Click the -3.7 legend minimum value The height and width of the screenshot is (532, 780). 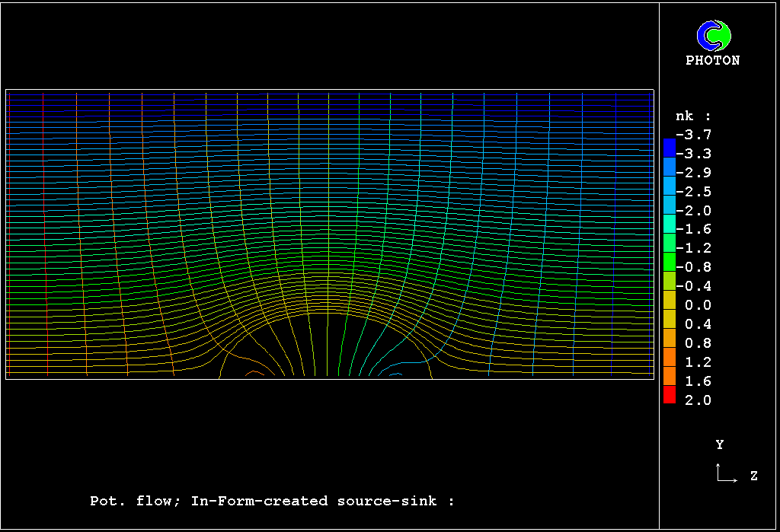click(x=693, y=135)
